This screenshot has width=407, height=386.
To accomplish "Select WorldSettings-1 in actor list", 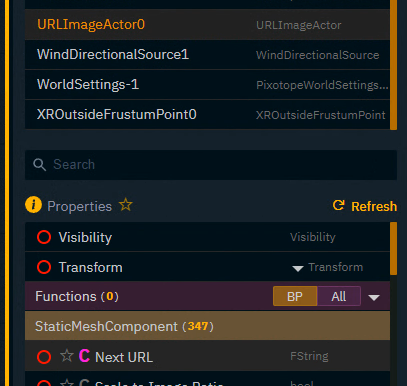I will [207, 85].
